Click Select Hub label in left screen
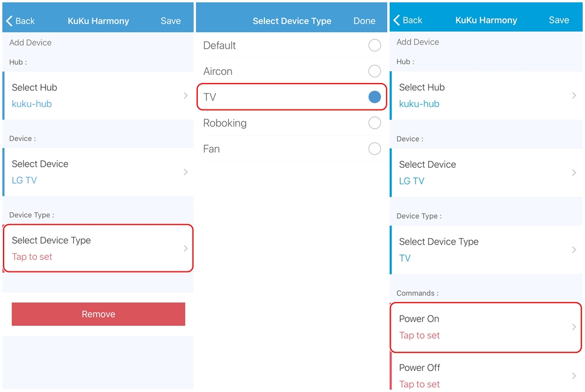 pos(35,87)
